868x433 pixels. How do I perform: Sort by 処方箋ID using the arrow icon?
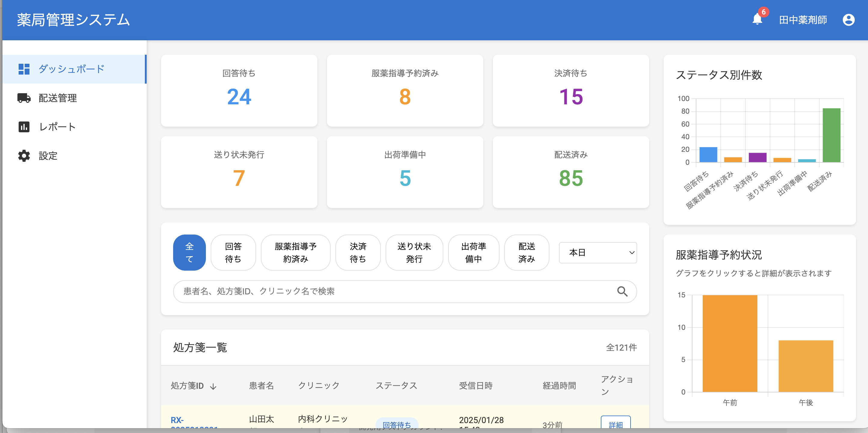click(x=213, y=386)
